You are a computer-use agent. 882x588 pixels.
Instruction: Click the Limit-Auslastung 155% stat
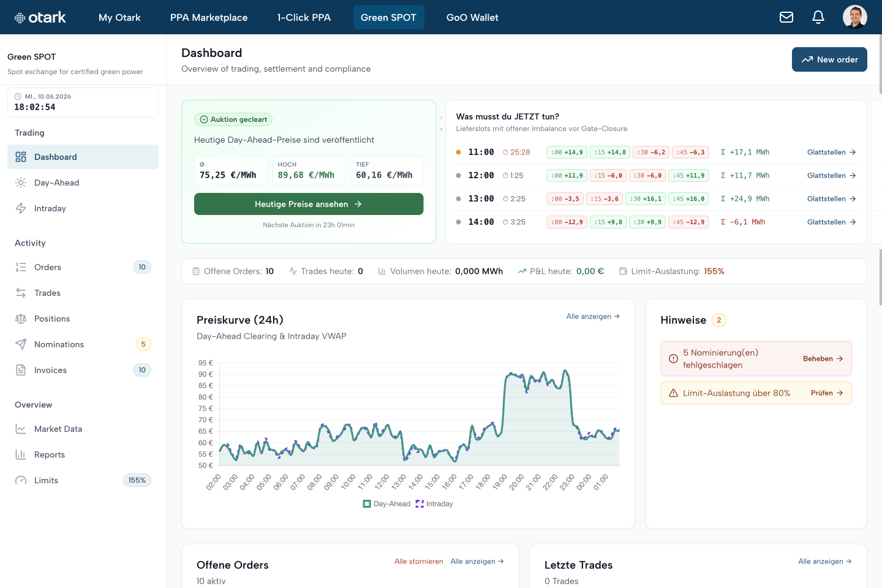coord(672,271)
